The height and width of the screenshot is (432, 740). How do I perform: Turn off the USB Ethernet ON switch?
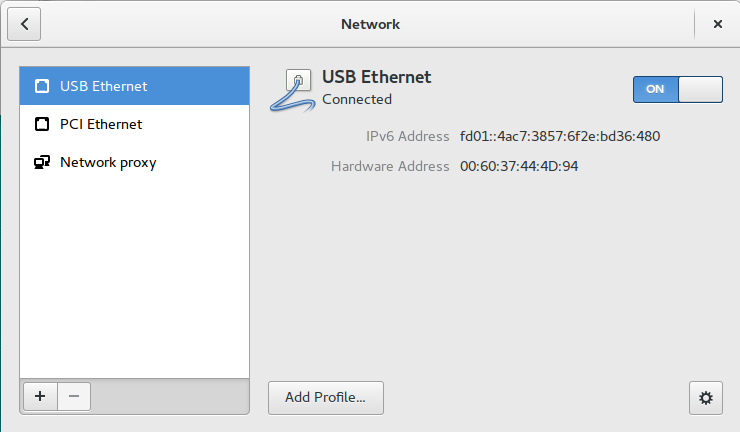click(x=677, y=89)
